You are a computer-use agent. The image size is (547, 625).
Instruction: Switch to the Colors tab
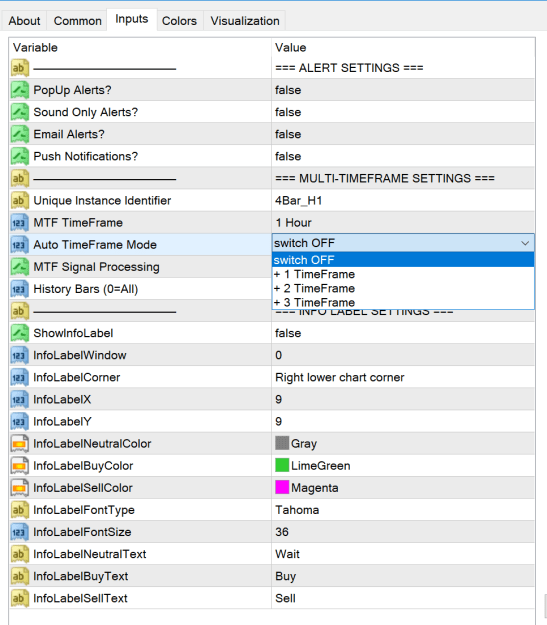click(179, 21)
